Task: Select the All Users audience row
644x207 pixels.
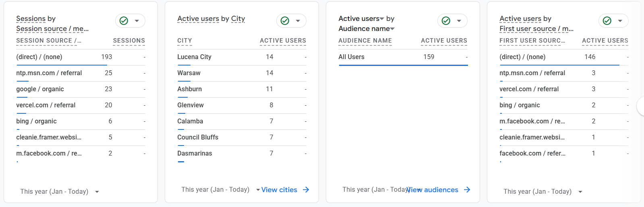Action: (403, 57)
